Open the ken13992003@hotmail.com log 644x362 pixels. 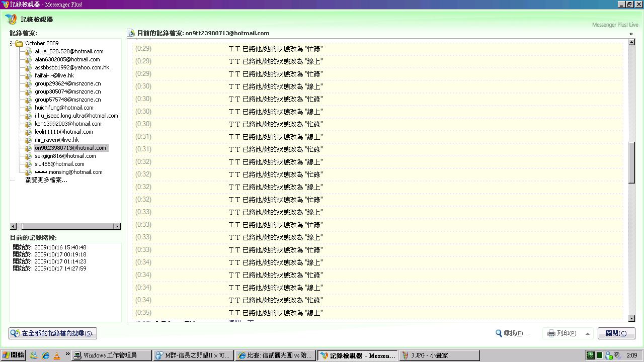click(x=68, y=124)
